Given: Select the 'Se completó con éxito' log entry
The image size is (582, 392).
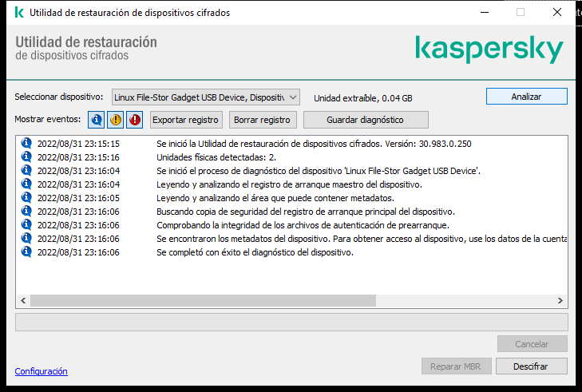Looking at the screenshot, I should pyautogui.click(x=255, y=252).
